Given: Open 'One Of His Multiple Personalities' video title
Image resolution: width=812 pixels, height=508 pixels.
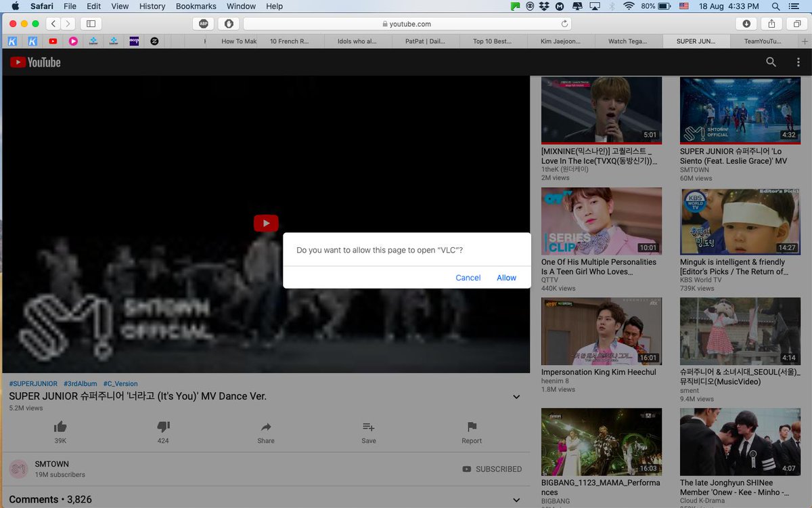Looking at the screenshot, I should [599, 267].
